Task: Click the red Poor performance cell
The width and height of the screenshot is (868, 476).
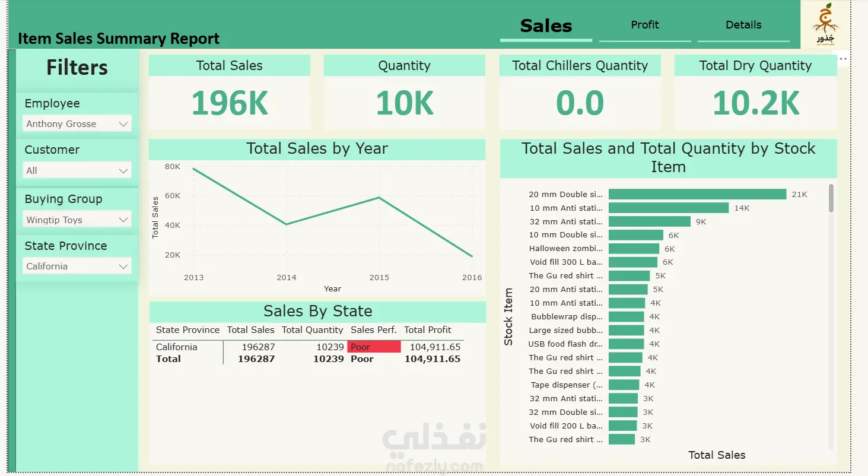Action: click(374, 347)
